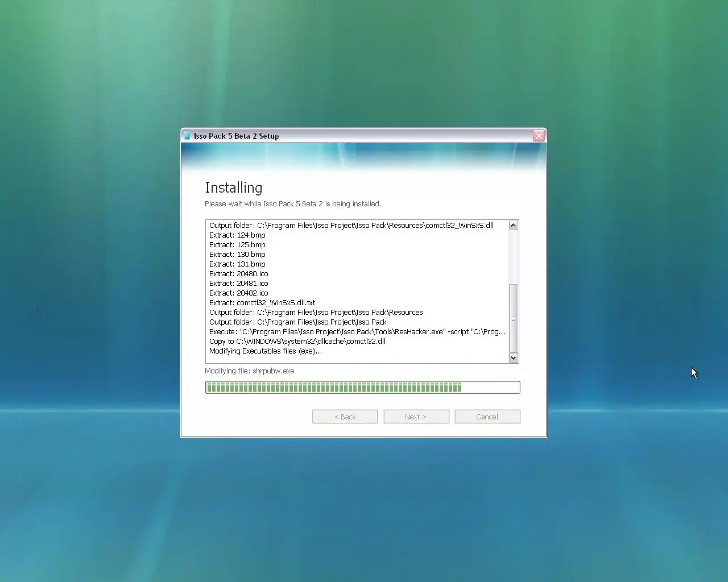728x582 pixels.
Task: Click the disabled Next button
Action: click(416, 417)
